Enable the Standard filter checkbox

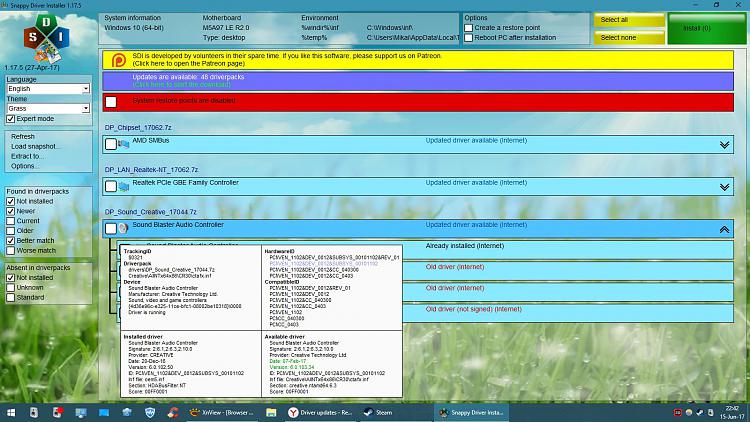point(11,298)
